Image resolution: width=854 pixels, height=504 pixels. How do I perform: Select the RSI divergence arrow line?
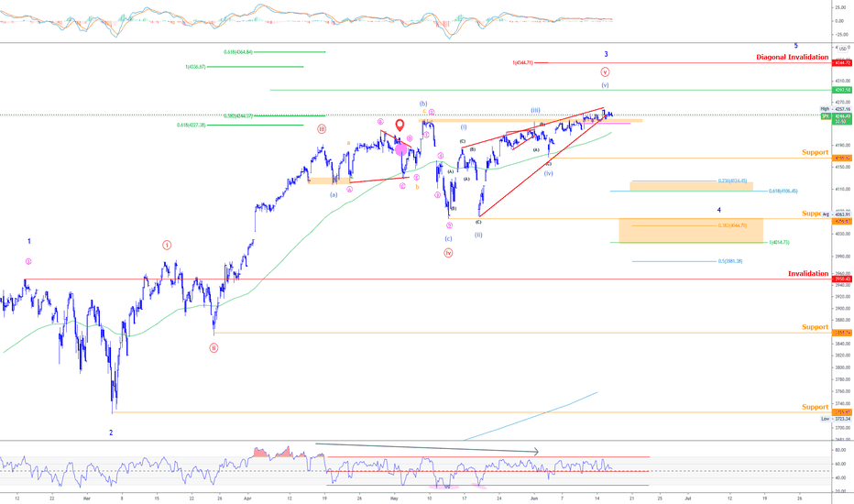(x=427, y=447)
